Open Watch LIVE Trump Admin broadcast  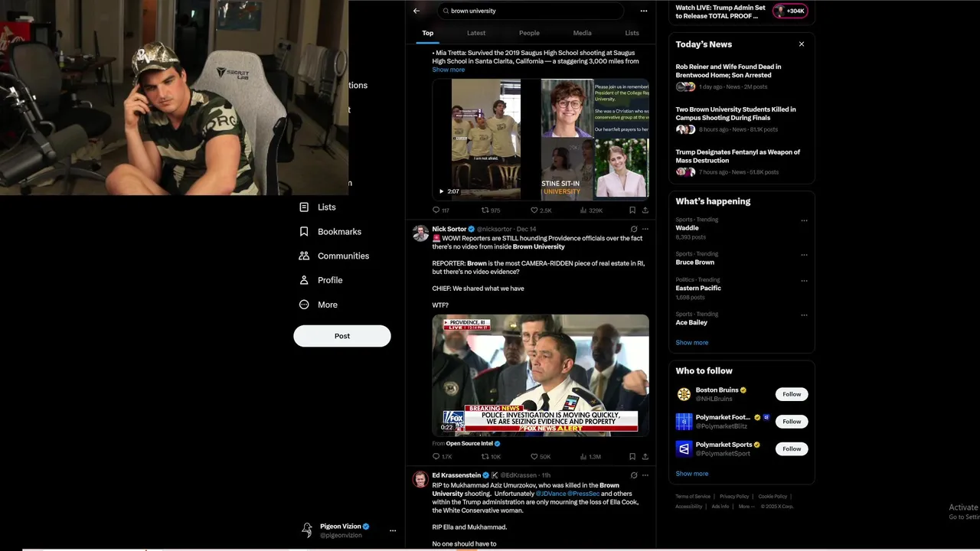pos(720,11)
